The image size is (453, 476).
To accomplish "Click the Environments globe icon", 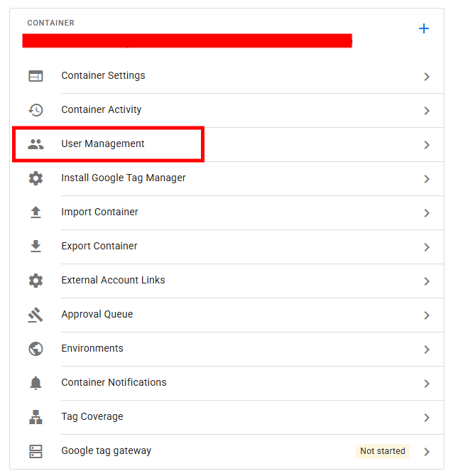I will tap(36, 349).
